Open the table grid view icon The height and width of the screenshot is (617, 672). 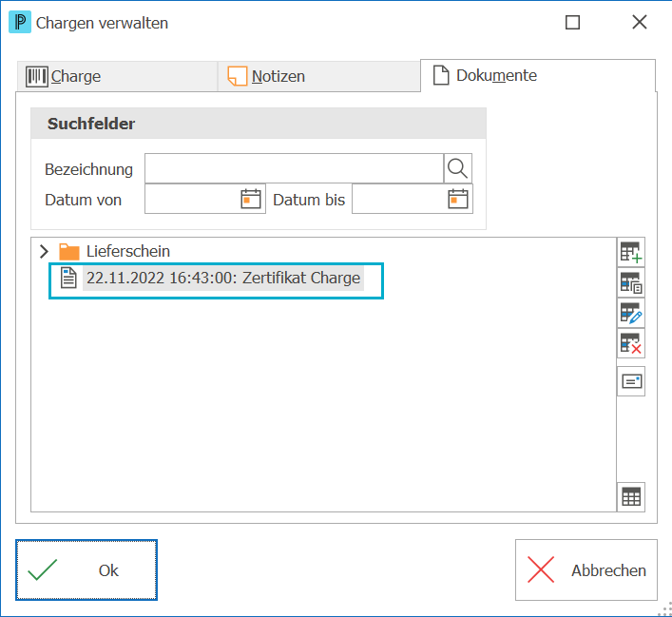[x=631, y=497]
